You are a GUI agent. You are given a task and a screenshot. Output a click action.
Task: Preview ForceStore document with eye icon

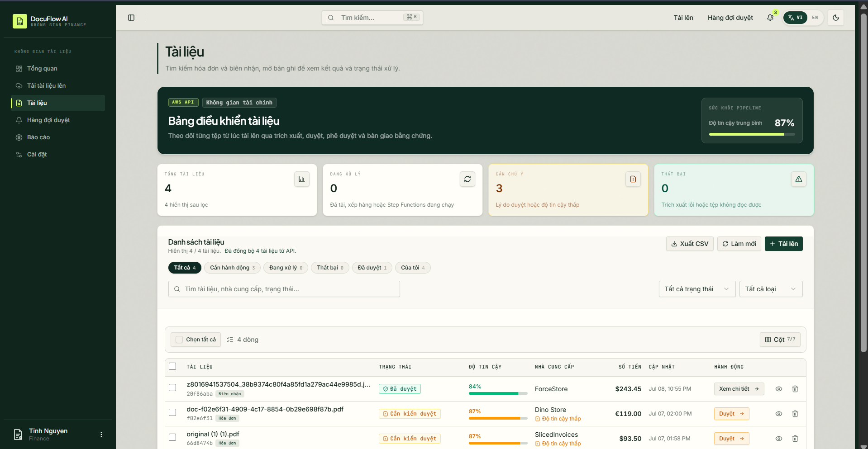pos(779,389)
